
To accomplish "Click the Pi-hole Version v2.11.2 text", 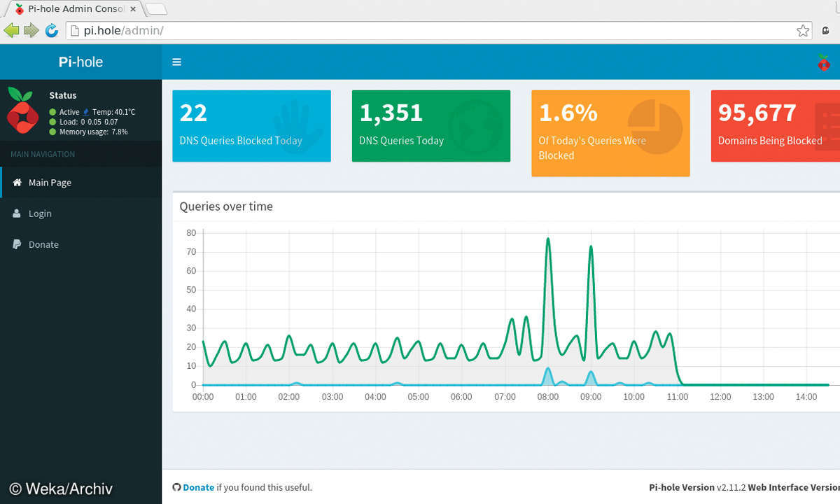I will point(697,487).
